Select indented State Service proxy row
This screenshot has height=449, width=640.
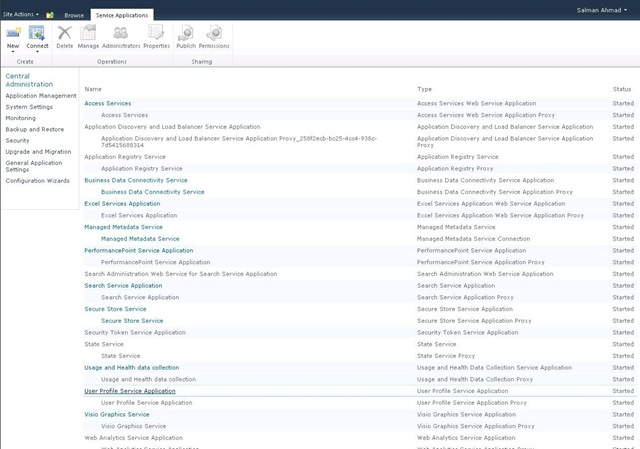[360, 356]
